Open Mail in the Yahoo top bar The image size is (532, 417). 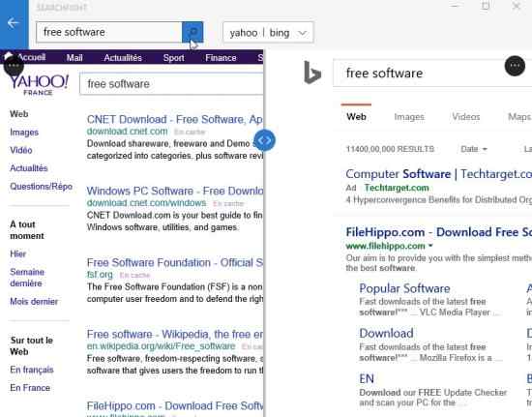74,58
